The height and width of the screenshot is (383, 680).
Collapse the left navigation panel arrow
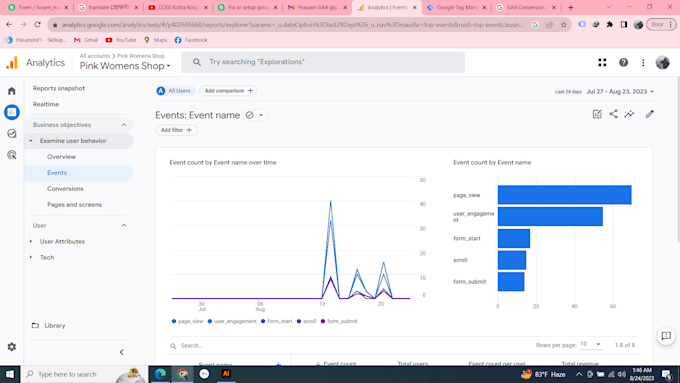(x=121, y=352)
